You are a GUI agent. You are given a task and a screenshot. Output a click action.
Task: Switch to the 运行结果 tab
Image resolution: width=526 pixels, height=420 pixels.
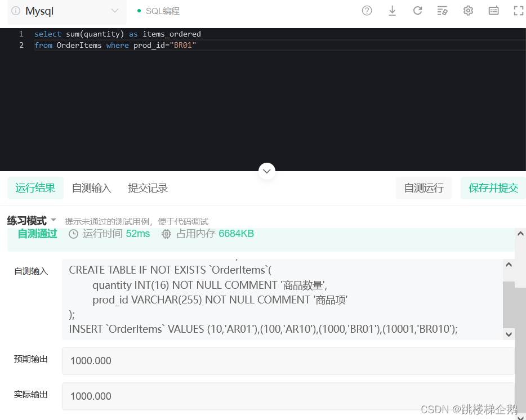pyautogui.click(x=35, y=188)
